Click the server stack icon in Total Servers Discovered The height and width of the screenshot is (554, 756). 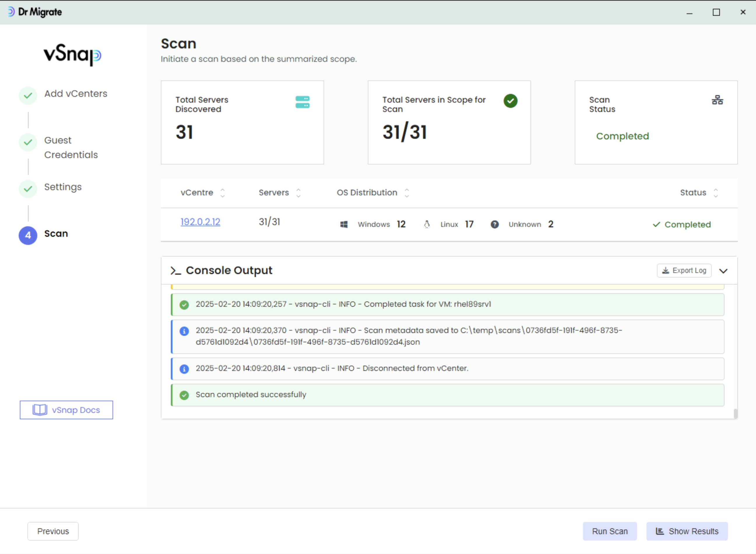(302, 102)
